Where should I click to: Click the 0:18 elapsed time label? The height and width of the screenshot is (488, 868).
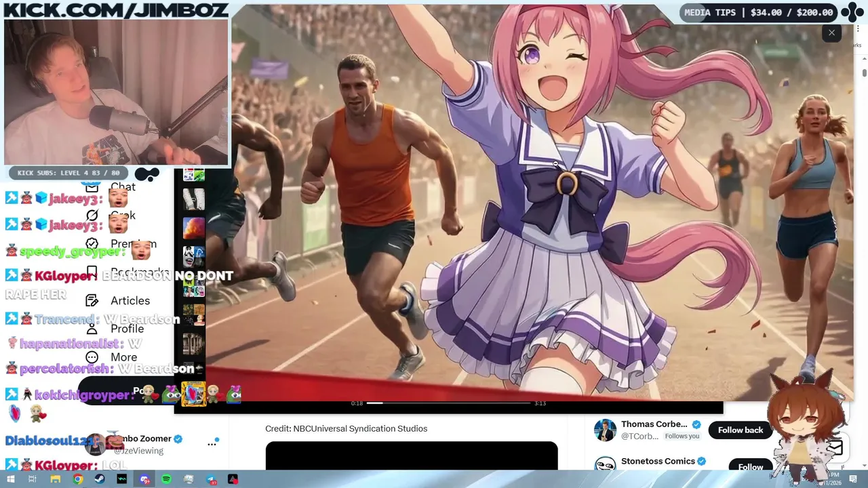[357, 403]
